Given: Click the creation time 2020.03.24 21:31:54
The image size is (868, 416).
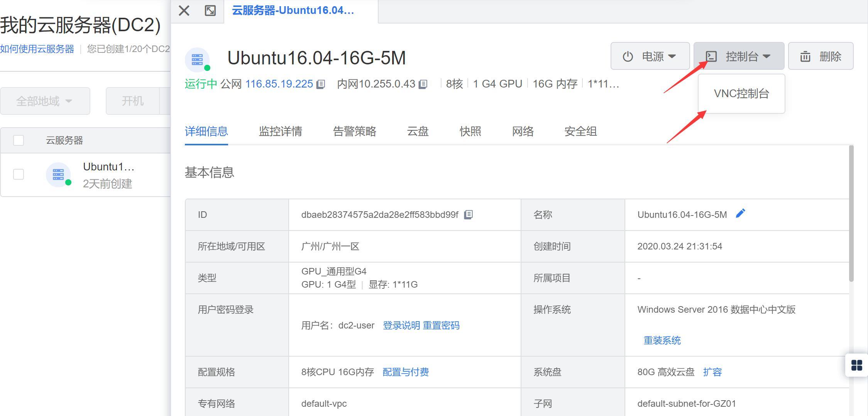Looking at the screenshot, I should point(680,246).
